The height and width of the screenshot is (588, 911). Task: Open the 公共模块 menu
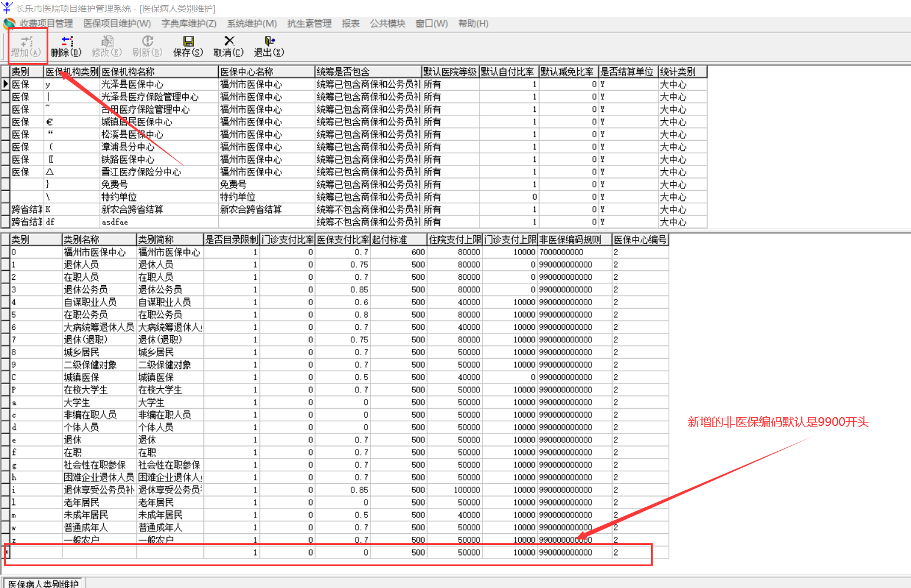[388, 24]
